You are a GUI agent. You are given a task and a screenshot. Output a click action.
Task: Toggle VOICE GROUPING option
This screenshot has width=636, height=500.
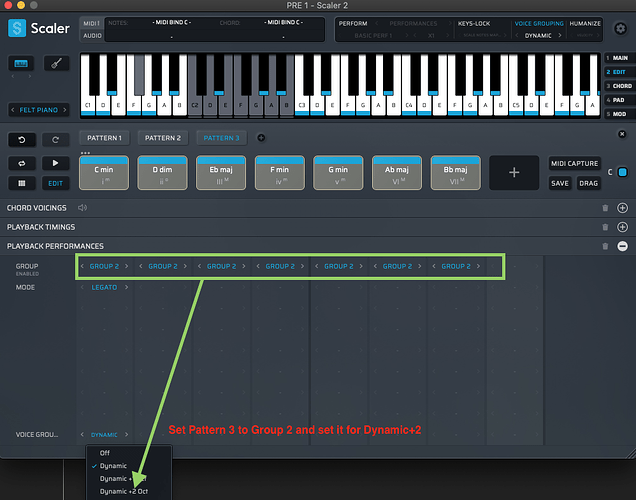[539, 24]
